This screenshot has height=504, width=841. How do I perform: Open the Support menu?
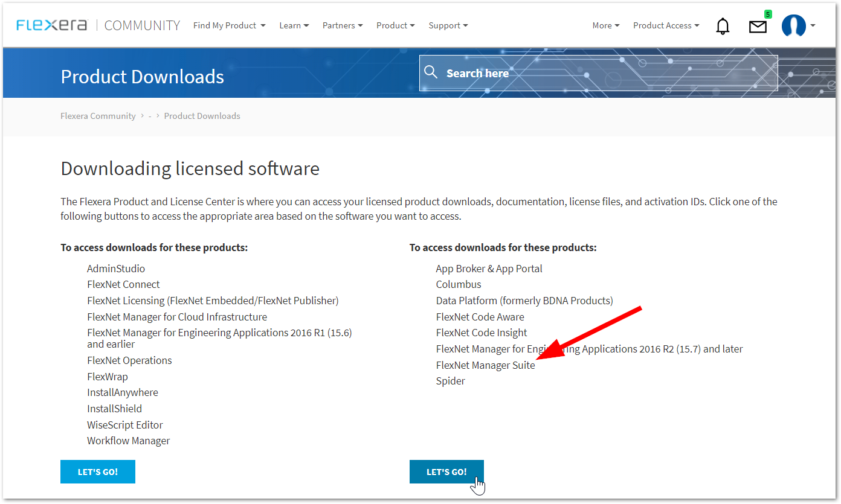(448, 25)
